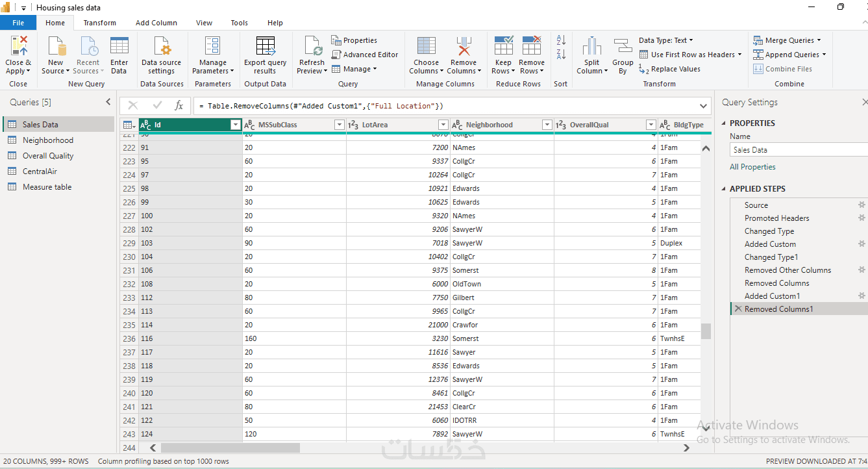Click Use First Row as Headers
This screenshot has height=469, width=868.
690,55
